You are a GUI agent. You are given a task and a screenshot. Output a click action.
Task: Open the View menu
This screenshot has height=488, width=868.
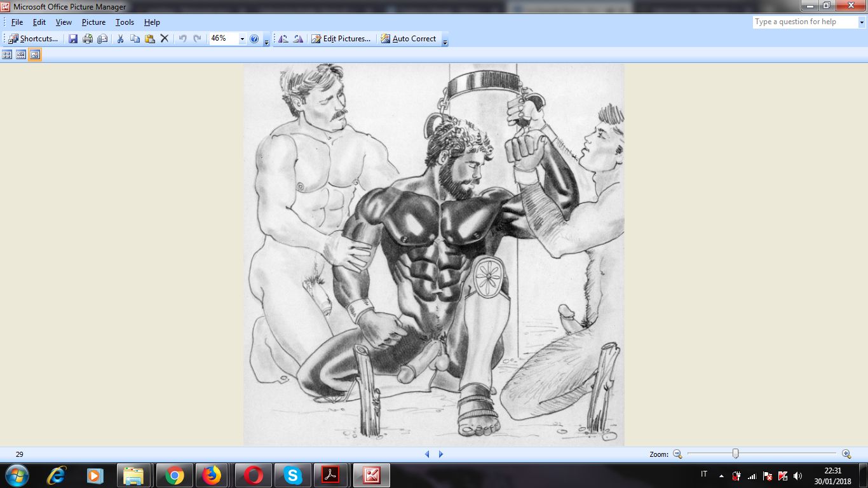[x=64, y=22]
